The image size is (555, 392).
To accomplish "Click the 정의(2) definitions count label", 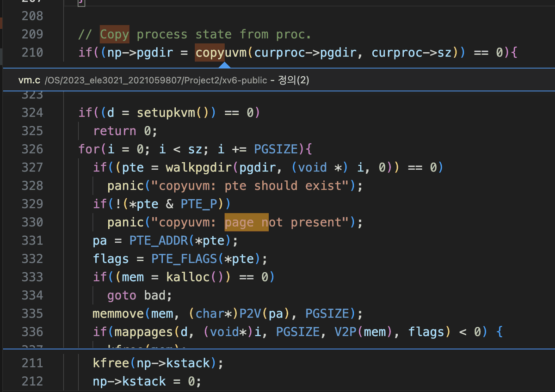I will pyautogui.click(x=293, y=80).
